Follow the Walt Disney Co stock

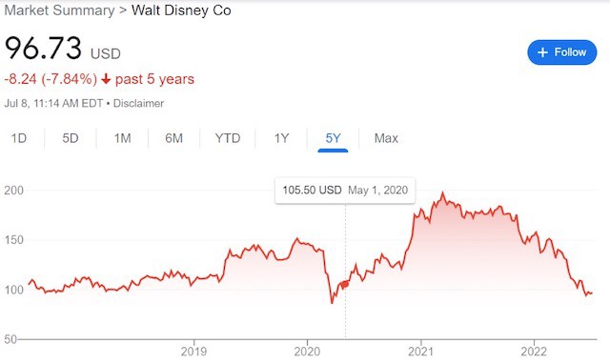561,52
